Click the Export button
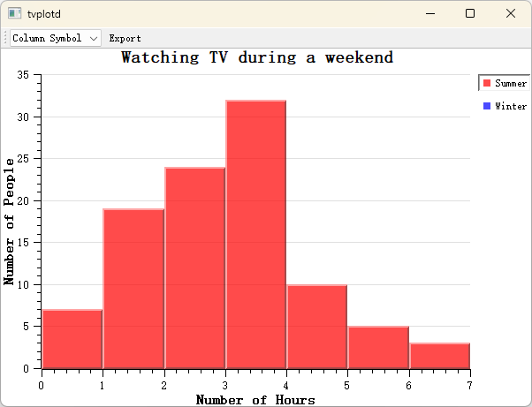 pos(125,38)
